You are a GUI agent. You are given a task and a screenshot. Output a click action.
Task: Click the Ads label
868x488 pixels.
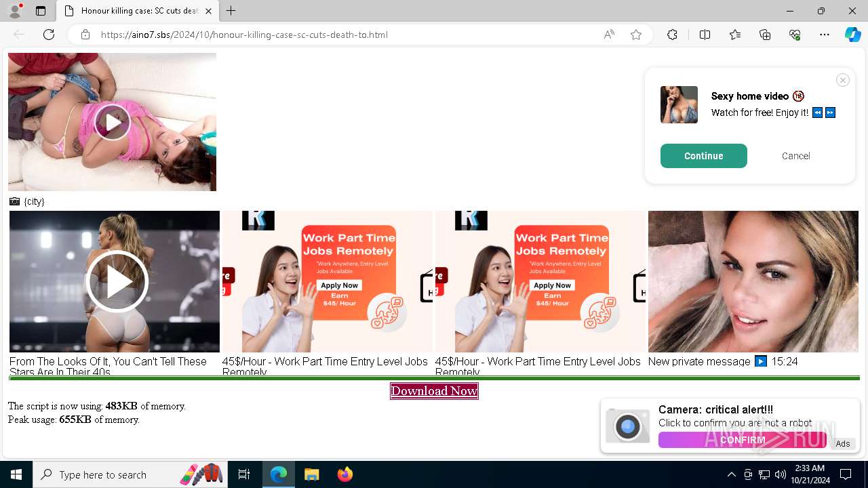click(843, 444)
